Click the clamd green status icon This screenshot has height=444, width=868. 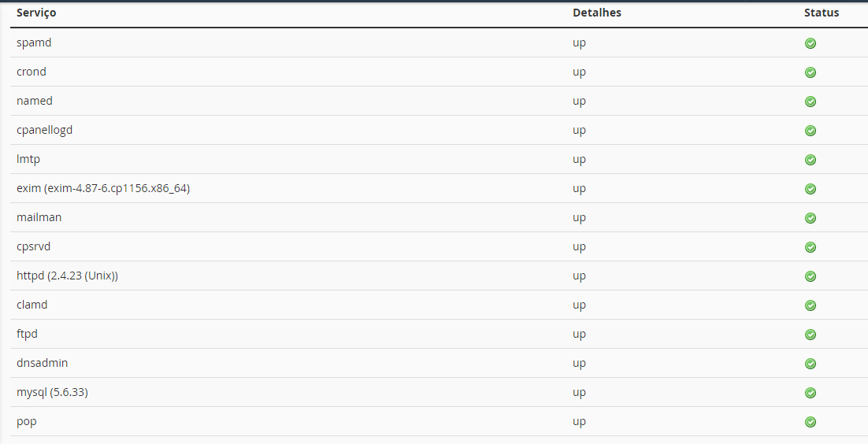point(811,305)
